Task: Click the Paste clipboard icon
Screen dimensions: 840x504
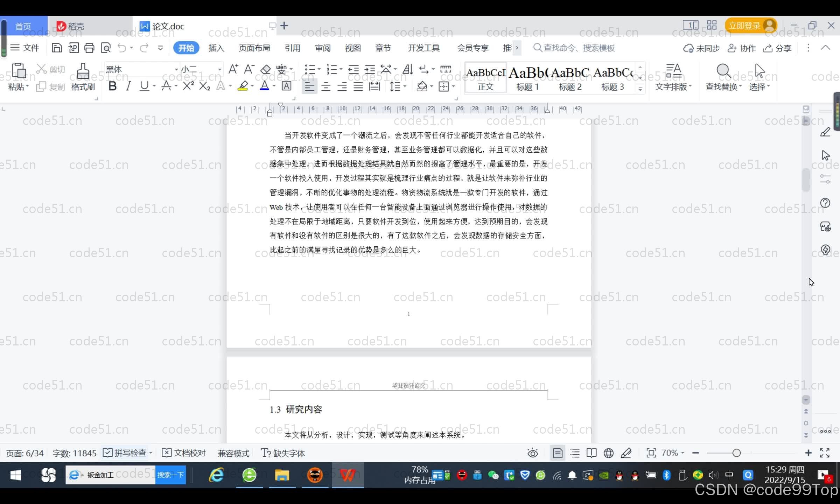Action: pyautogui.click(x=19, y=71)
